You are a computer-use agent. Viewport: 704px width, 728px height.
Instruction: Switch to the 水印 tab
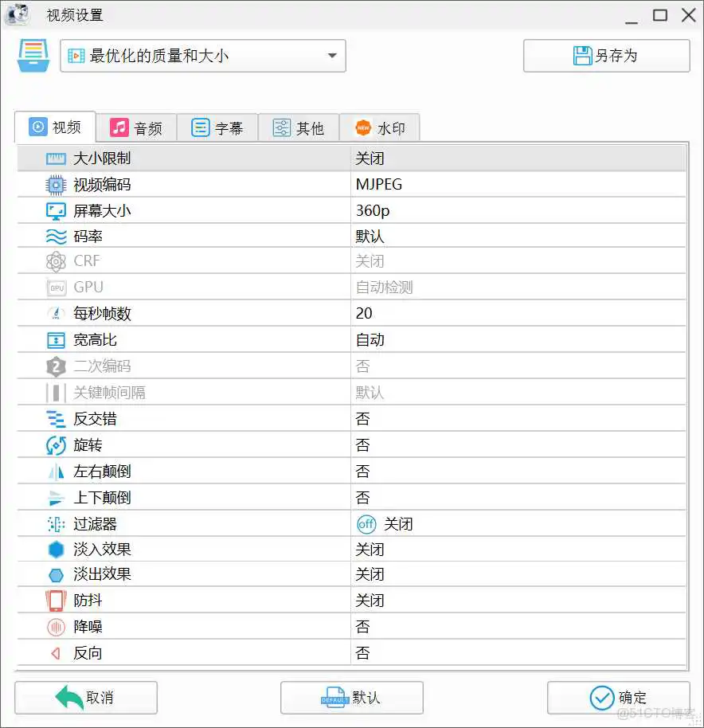[380, 127]
